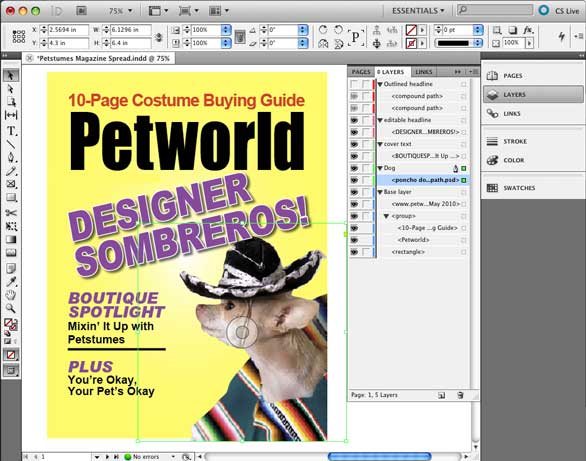The width and height of the screenshot is (586, 461).
Task: Click Fill/Stroke box in Tools panel
Action: pos(11,324)
